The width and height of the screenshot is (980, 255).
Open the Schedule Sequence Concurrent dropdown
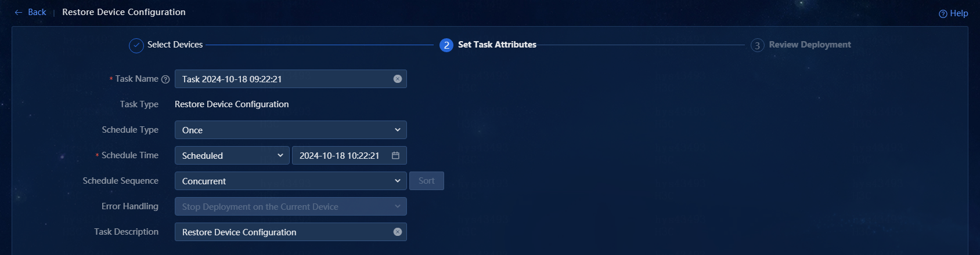click(290, 181)
